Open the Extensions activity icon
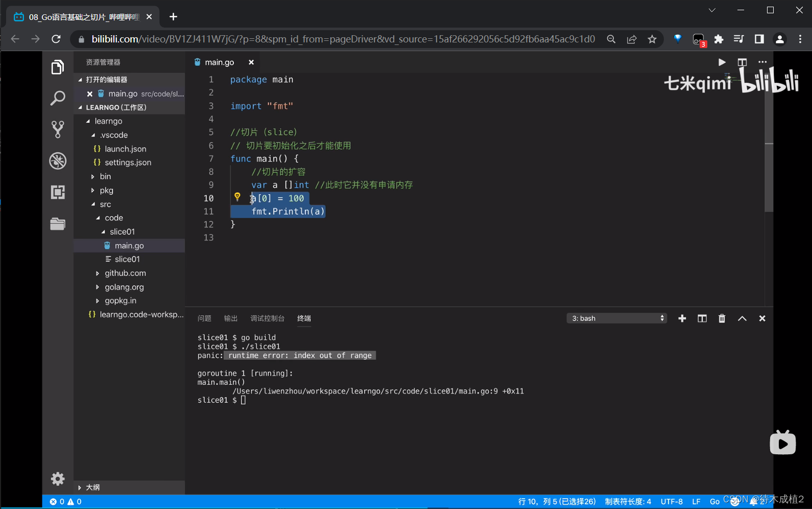Screen dimensions: 812x509 (58, 192)
